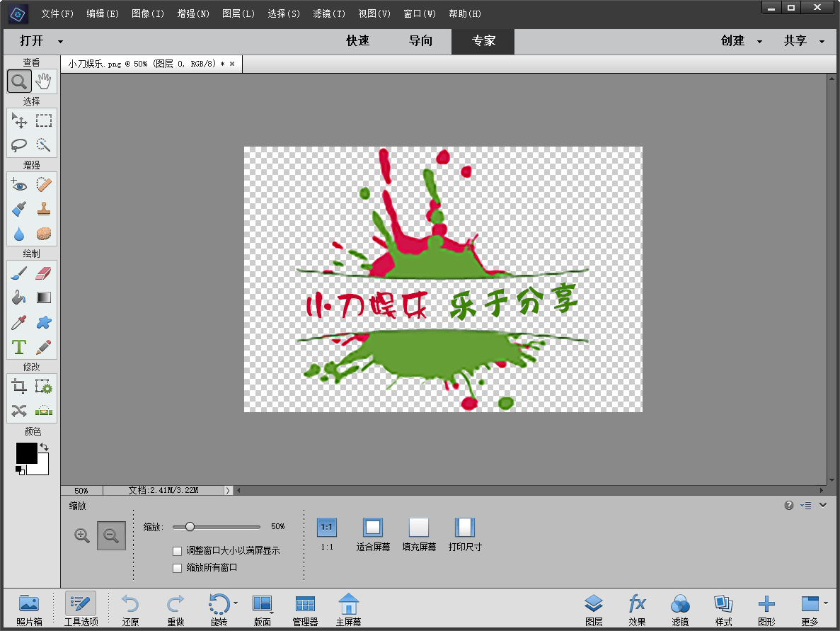Switch to the 快速 mode tab
The height and width of the screenshot is (631, 840).
click(357, 41)
